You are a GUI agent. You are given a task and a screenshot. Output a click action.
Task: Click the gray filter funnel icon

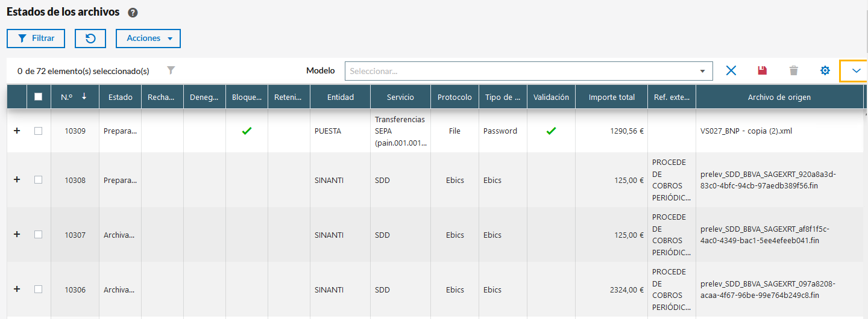(171, 70)
